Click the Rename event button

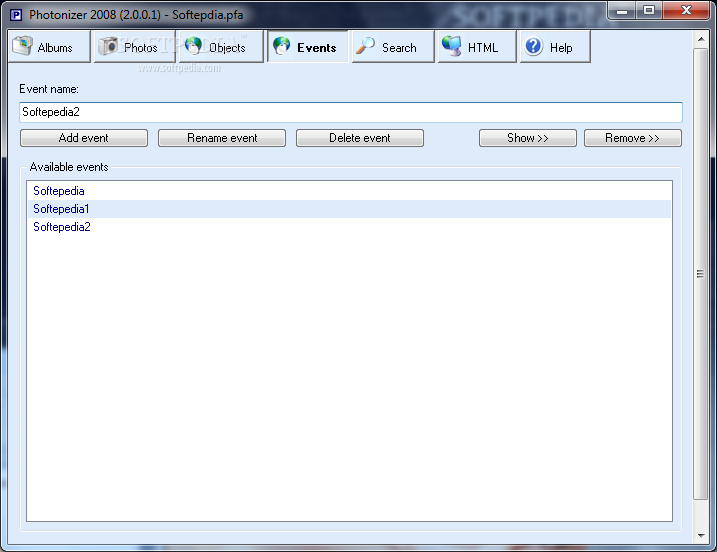pos(222,138)
